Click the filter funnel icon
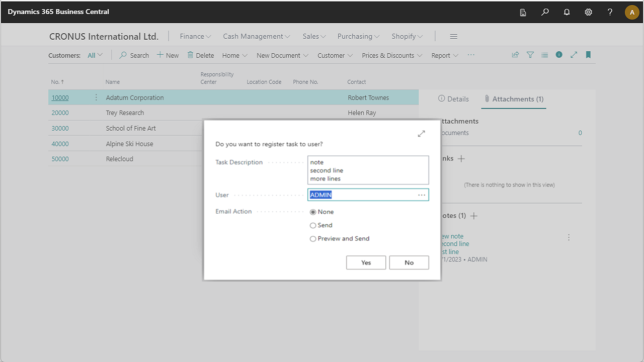644x362 pixels. pos(530,55)
